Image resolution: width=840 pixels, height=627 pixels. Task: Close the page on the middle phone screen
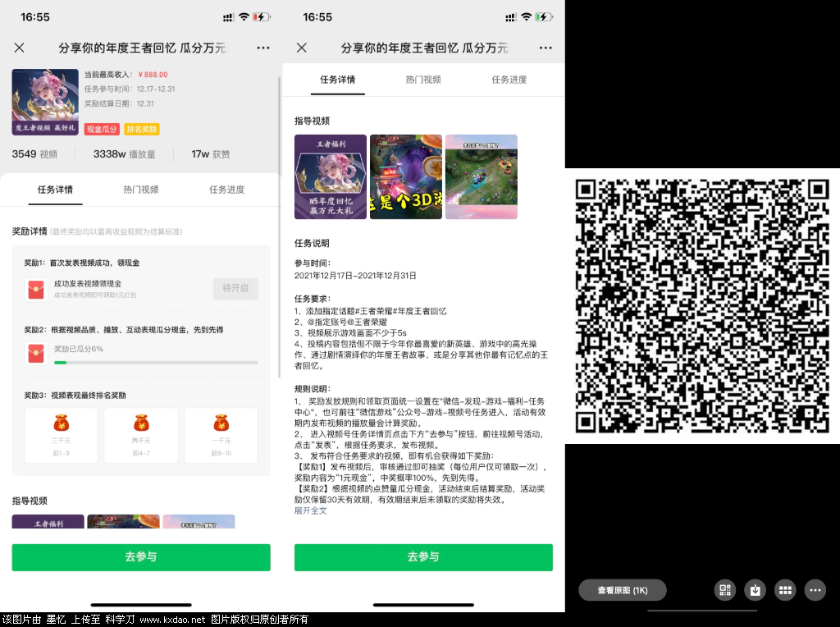click(x=302, y=48)
